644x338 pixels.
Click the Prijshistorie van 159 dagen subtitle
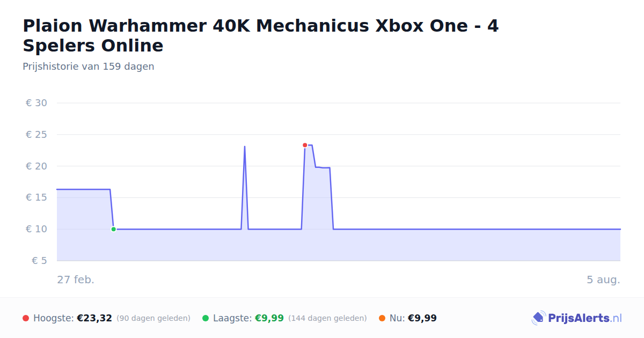89,67
